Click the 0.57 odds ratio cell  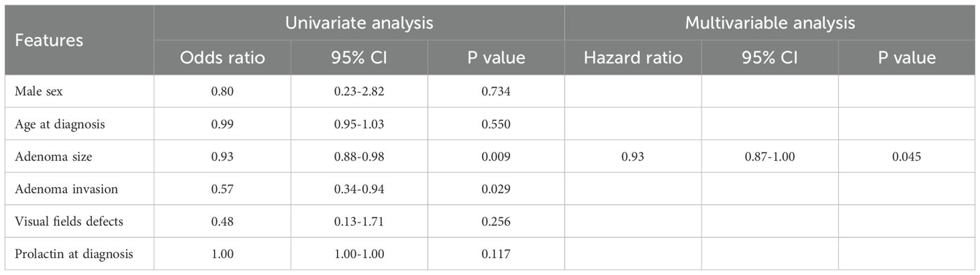[x=222, y=189]
